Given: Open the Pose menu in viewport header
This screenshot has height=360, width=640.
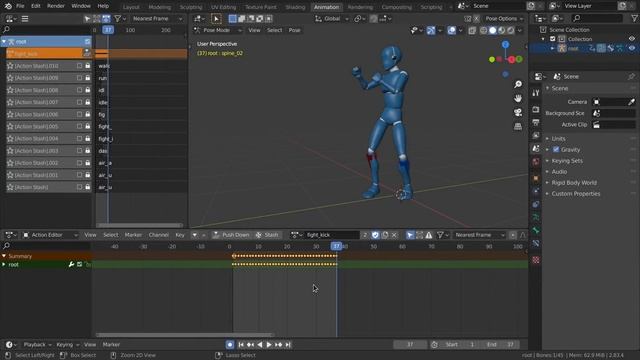Looking at the screenshot, I should point(294,30).
